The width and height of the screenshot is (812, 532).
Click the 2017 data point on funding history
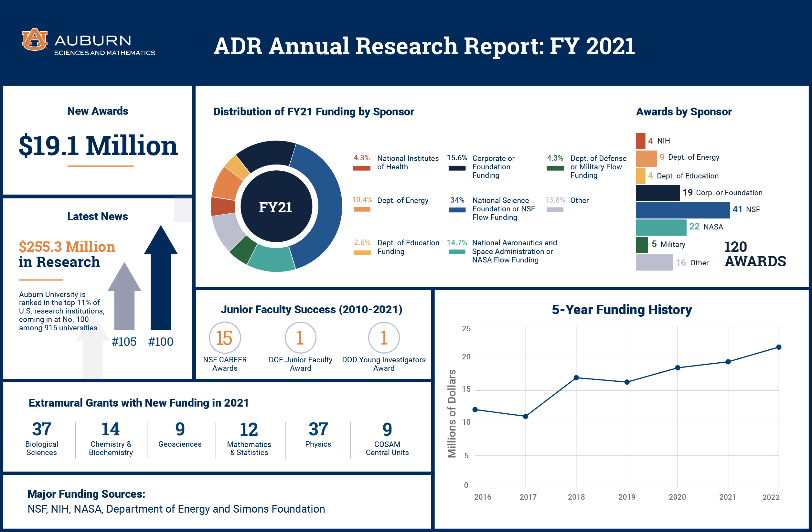[525, 416]
